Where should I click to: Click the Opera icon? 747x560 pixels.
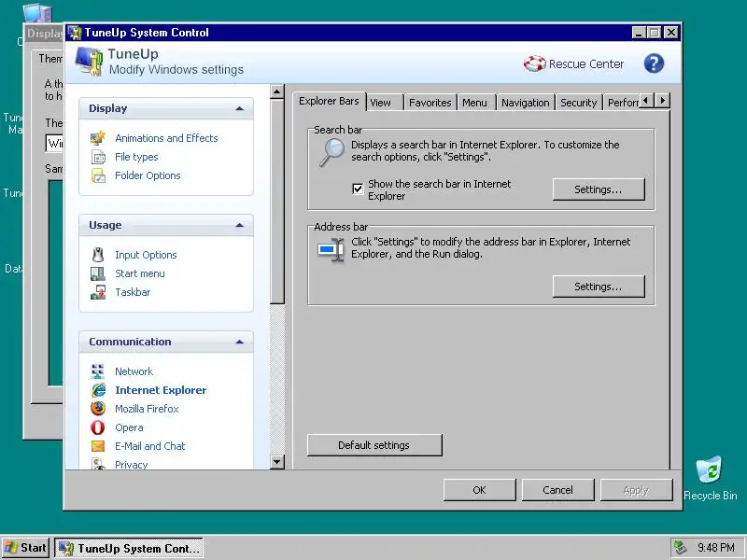pyautogui.click(x=98, y=427)
